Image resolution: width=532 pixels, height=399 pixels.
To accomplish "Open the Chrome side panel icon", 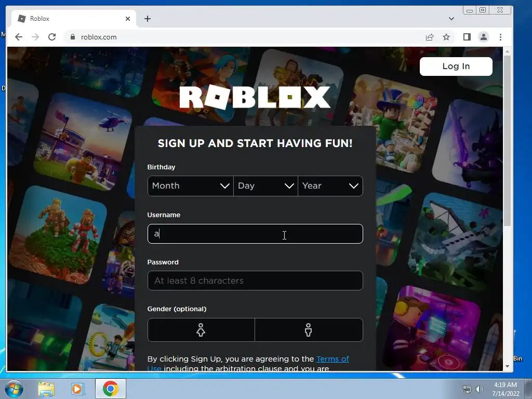I will click(x=467, y=37).
